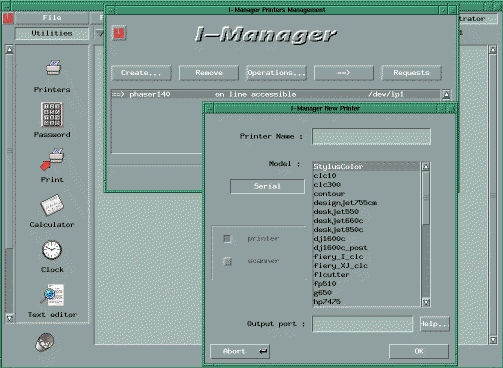503x368 pixels.
Task: Click the ==> arrow button
Action: [344, 73]
